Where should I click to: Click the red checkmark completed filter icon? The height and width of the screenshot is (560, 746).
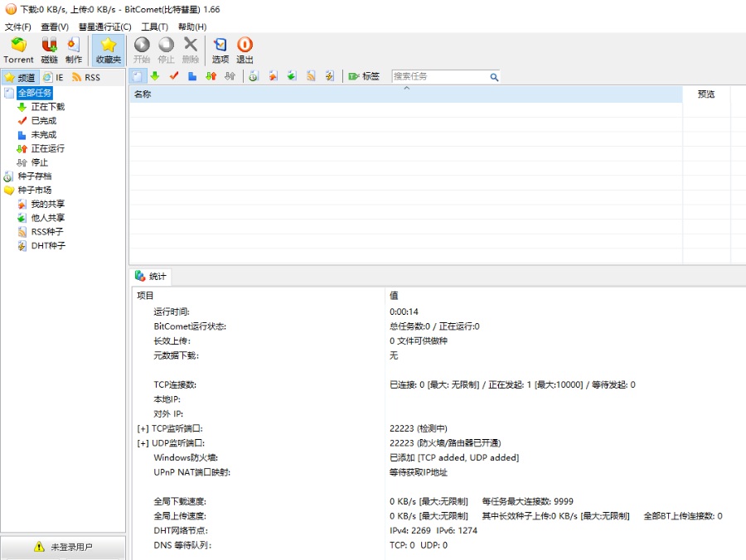pyautogui.click(x=174, y=76)
